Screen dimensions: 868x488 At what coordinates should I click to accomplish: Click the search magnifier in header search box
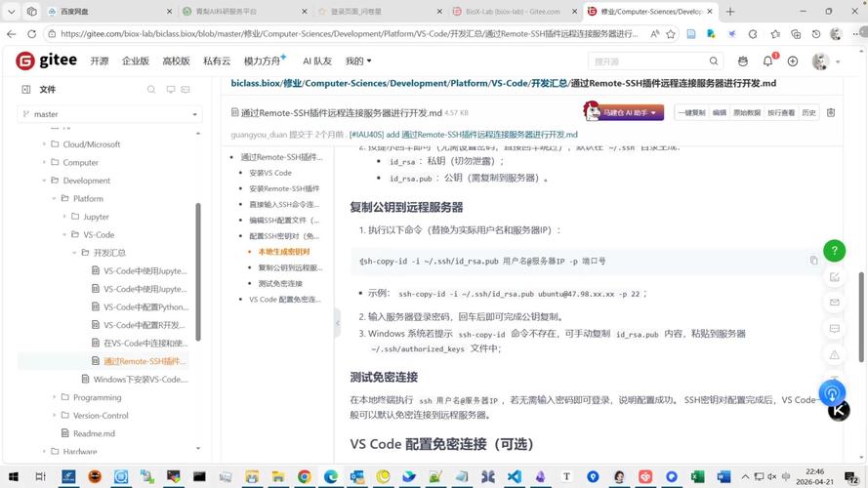click(x=714, y=61)
